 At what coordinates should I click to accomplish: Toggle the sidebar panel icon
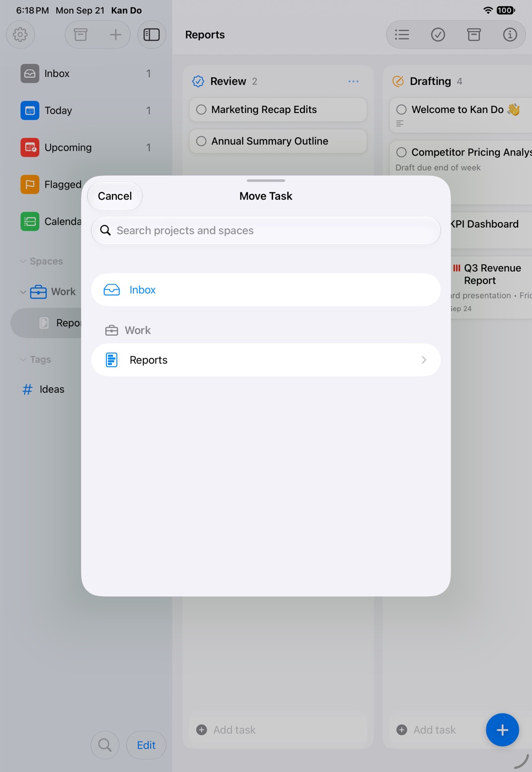[x=152, y=35]
